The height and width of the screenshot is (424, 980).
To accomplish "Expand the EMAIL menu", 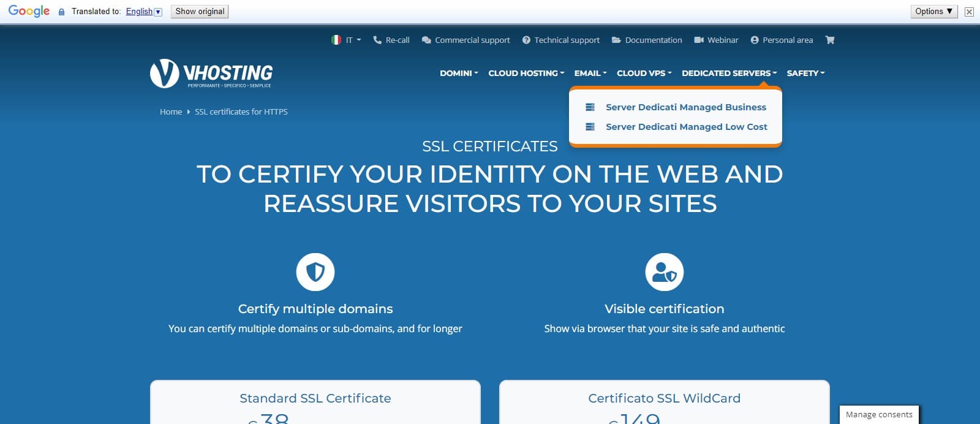I will click(590, 73).
